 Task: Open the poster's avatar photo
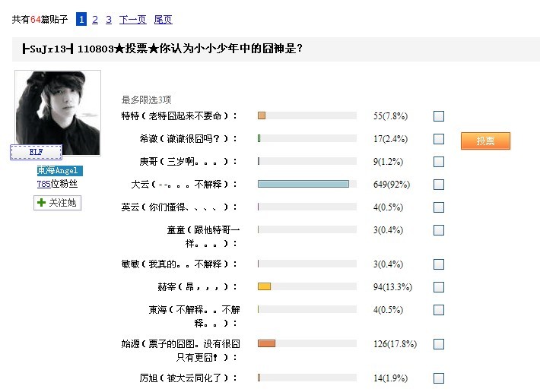pos(58,112)
